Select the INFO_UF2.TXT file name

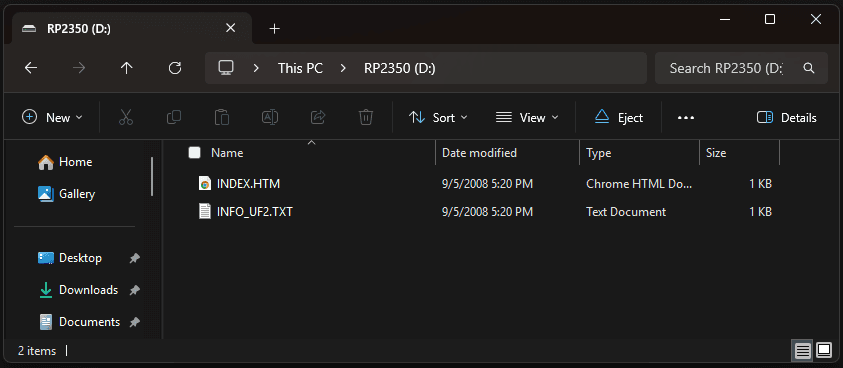255,211
